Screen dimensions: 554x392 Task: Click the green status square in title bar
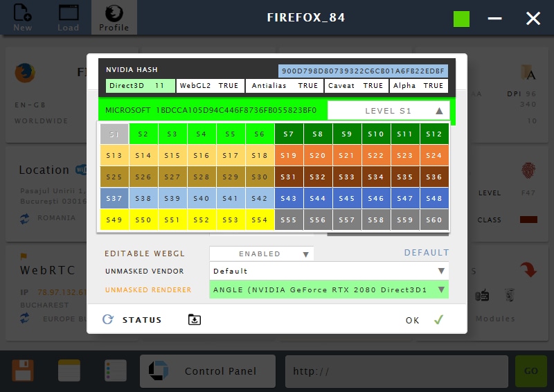pyautogui.click(x=461, y=19)
